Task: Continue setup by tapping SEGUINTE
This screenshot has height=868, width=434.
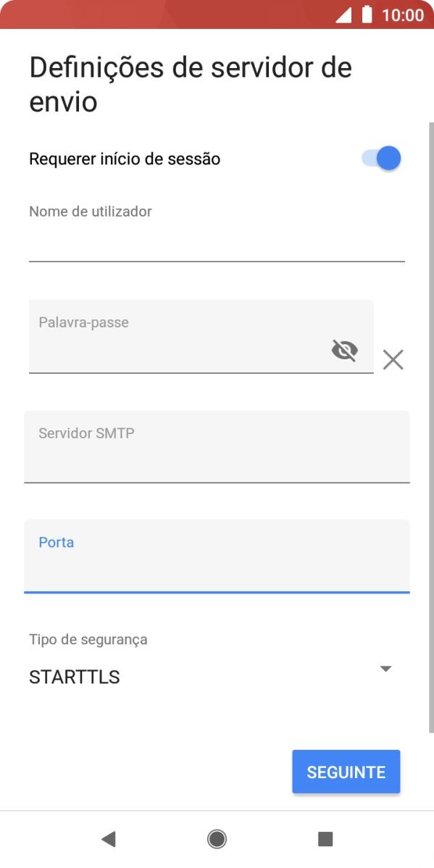Action: (x=346, y=772)
